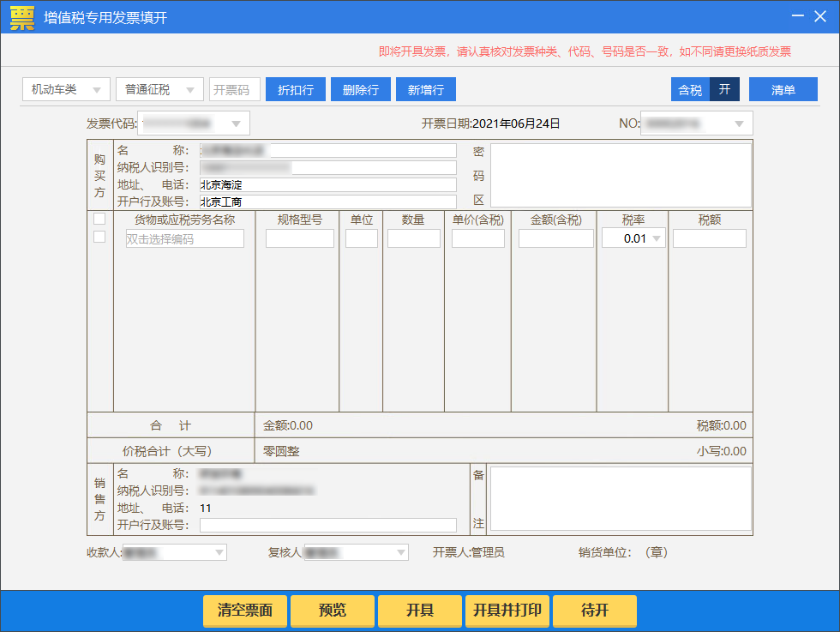
Task: Expand the 复核人 dropdown list
Action: (400, 552)
